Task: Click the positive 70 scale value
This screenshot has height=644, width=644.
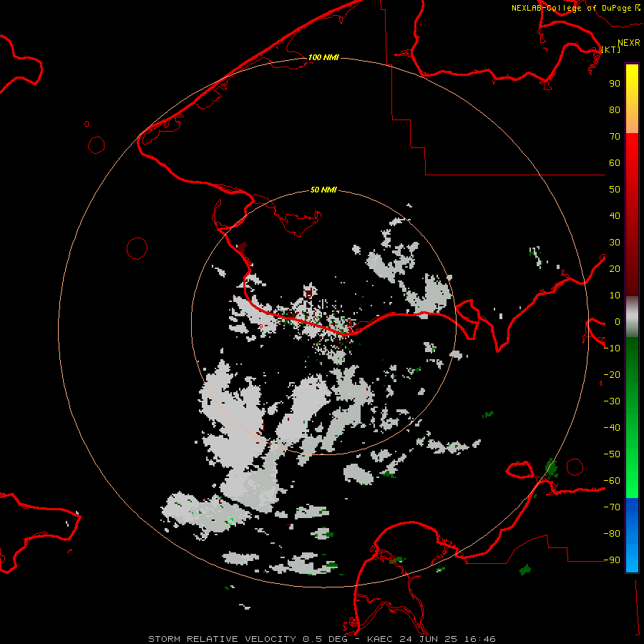Action: coord(615,137)
